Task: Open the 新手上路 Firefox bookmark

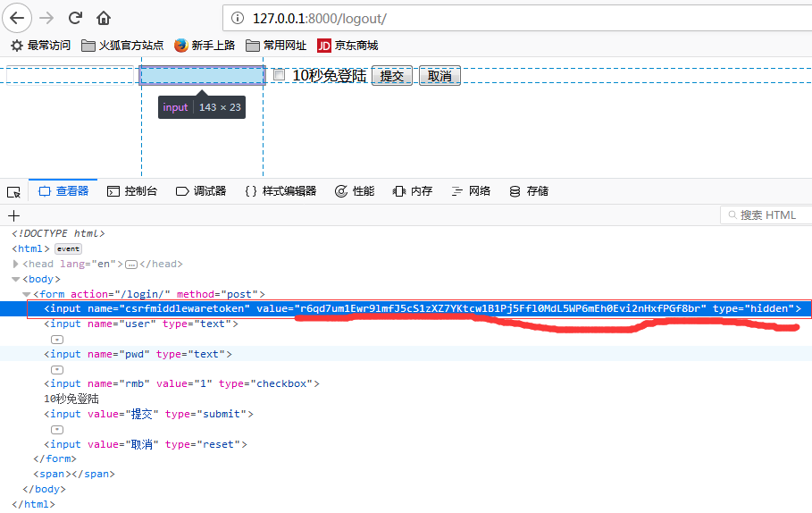Action: (x=205, y=46)
